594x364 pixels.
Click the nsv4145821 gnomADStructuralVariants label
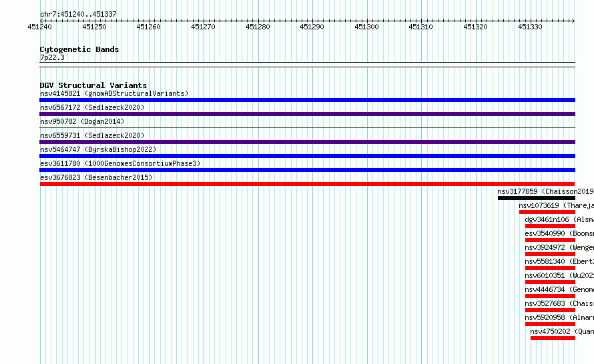click(114, 93)
